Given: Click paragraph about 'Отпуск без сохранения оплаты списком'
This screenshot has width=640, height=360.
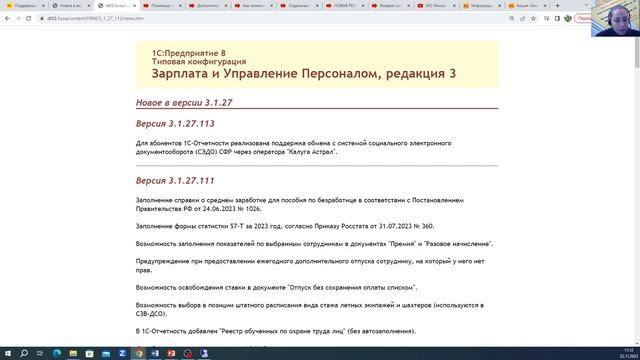Looking at the screenshot, I should coord(276,287).
